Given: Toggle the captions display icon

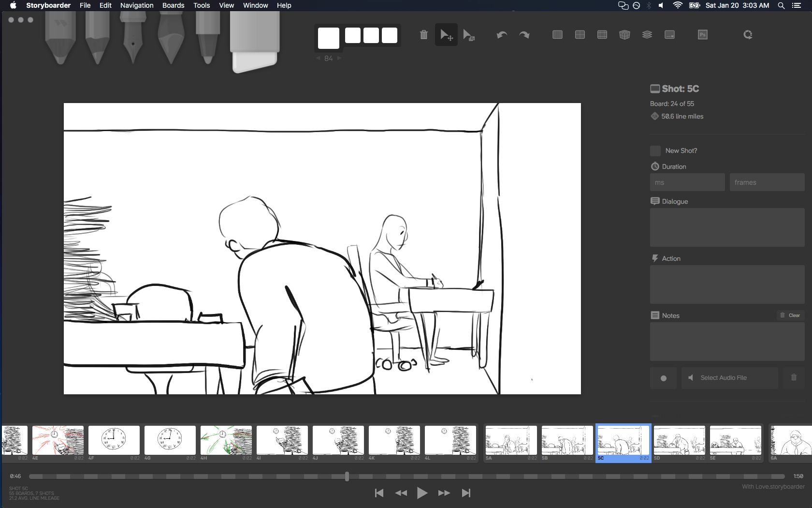Looking at the screenshot, I should (669, 35).
